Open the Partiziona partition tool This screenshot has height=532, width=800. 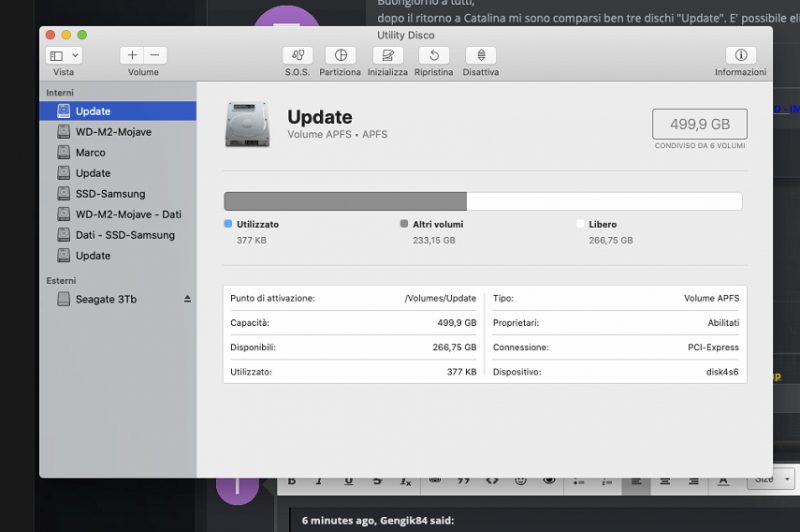[340, 56]
